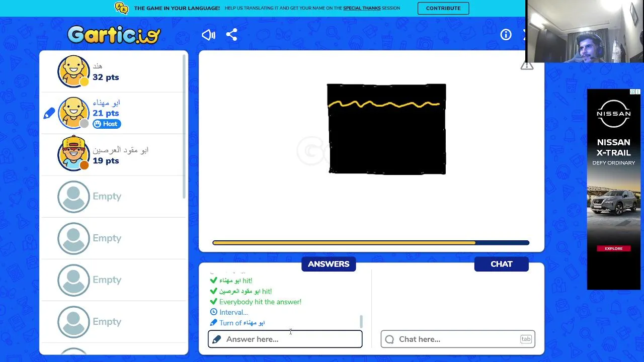Click the fourth Empty player slot
The image size is (644, 362).
[x=113, y=321]
